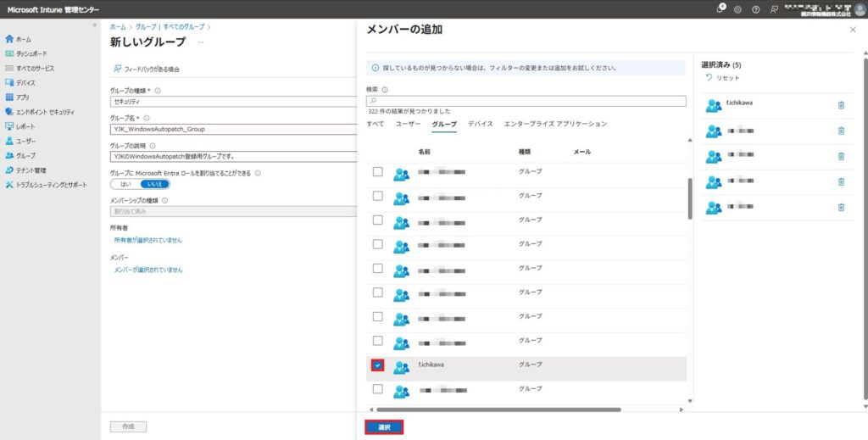Open the settings gear in top bar
The width and height of the screenshot is (868, 440).
[x=738, y=9]
